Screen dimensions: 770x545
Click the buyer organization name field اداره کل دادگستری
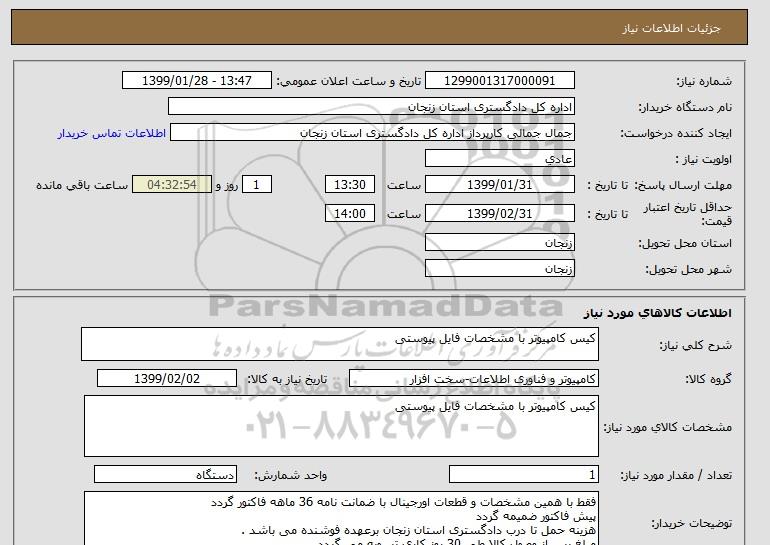point(371,107)
